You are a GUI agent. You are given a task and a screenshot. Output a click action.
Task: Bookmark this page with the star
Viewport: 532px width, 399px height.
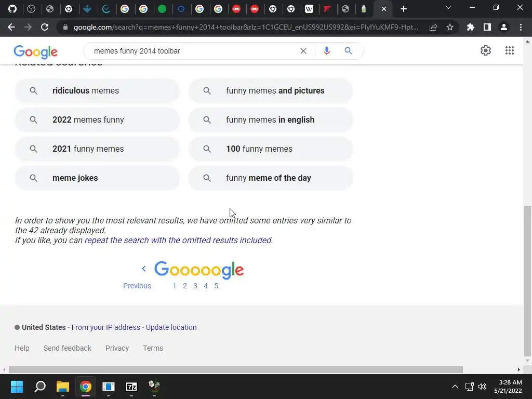tap(450, 27)
